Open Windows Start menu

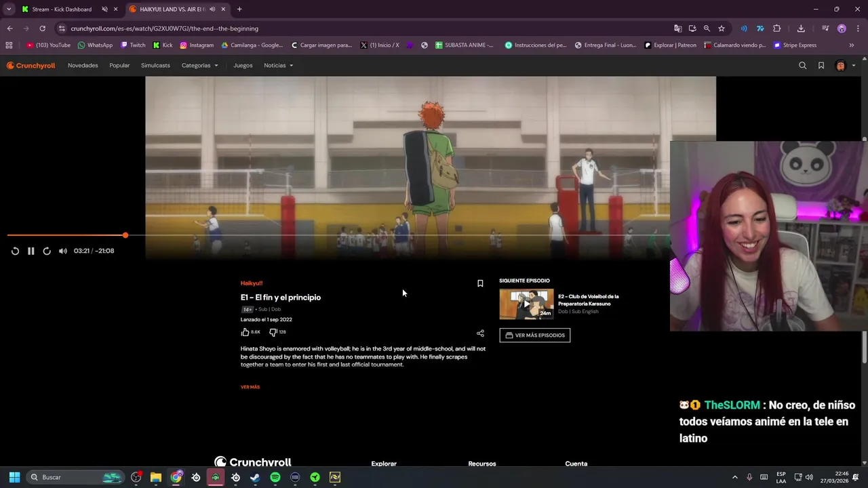14,477
